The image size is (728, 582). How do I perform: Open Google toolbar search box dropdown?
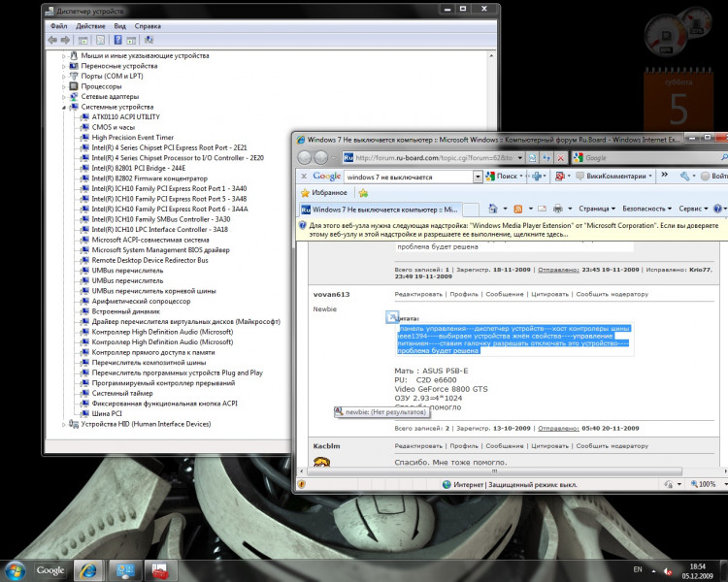(478, 177)
